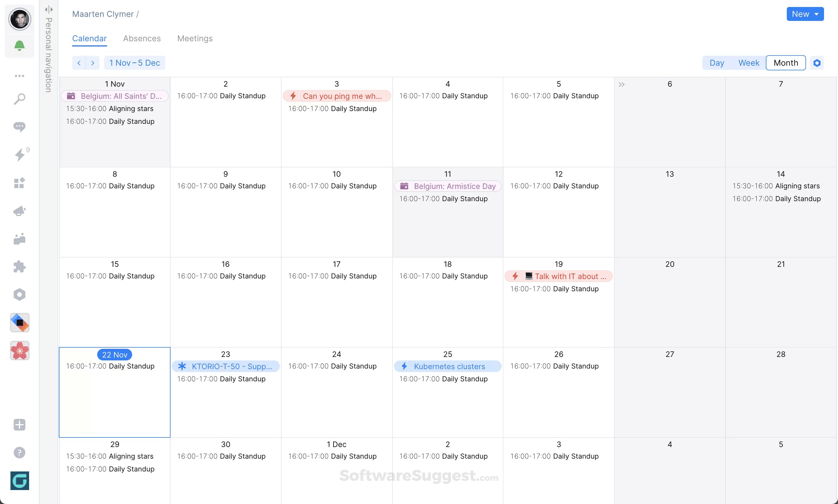This screenshot has width=838, height=504.
Task: Switch calendar to Week view
Action: click(749, 63)
